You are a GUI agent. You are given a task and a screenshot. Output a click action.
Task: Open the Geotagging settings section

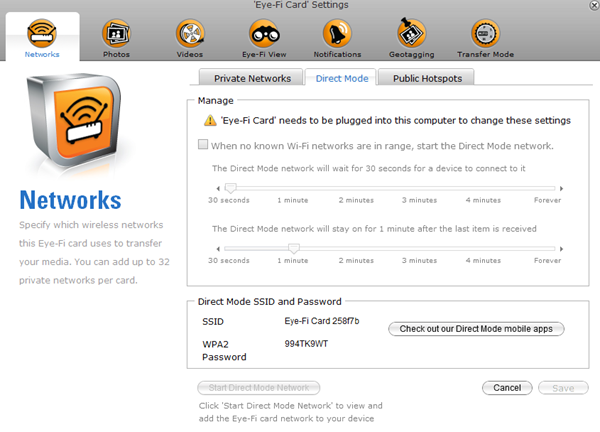[411, 38]
